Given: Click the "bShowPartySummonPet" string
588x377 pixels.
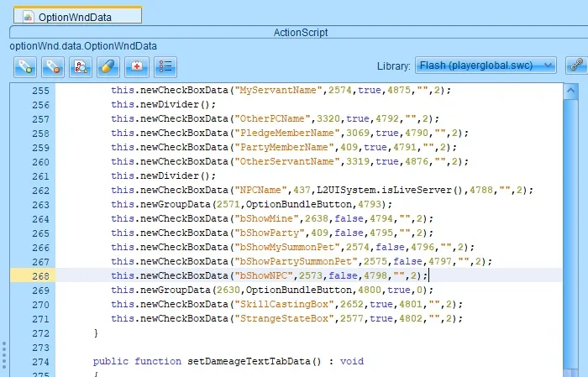Looking at the screenshot, I should click(296, 261).
